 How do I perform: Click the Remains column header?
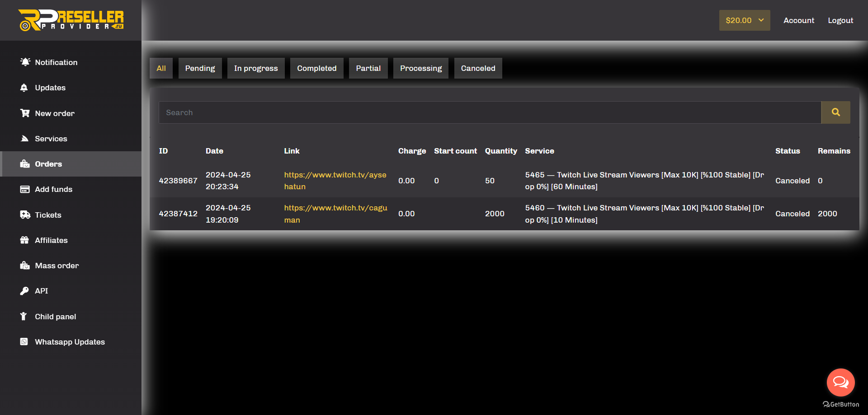(834, 151)
